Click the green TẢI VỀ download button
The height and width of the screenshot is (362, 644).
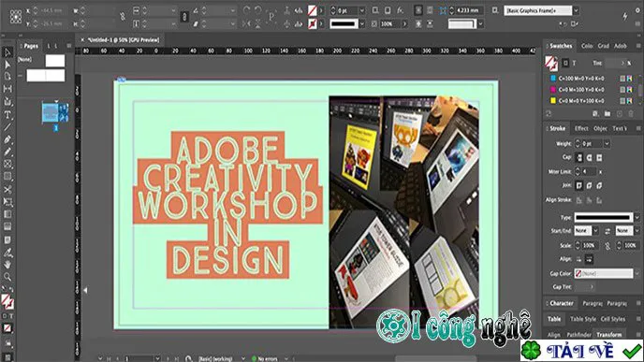pos(581,351)
